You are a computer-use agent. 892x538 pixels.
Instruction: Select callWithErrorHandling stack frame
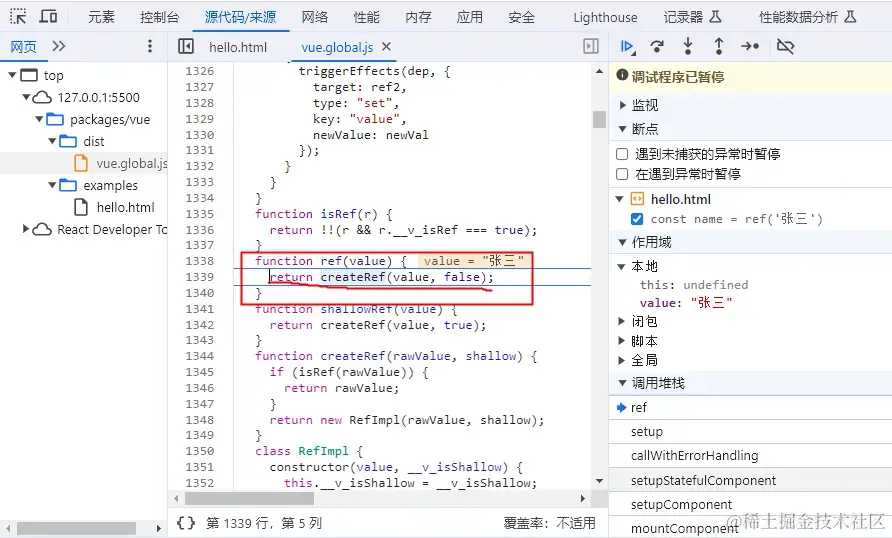(x=750, y=456)
